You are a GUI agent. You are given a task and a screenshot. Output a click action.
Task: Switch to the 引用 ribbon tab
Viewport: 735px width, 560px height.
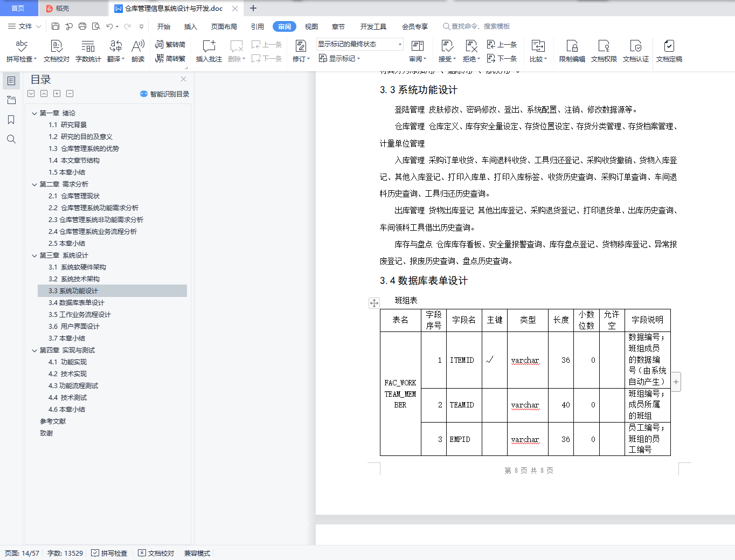click(258, 26)
